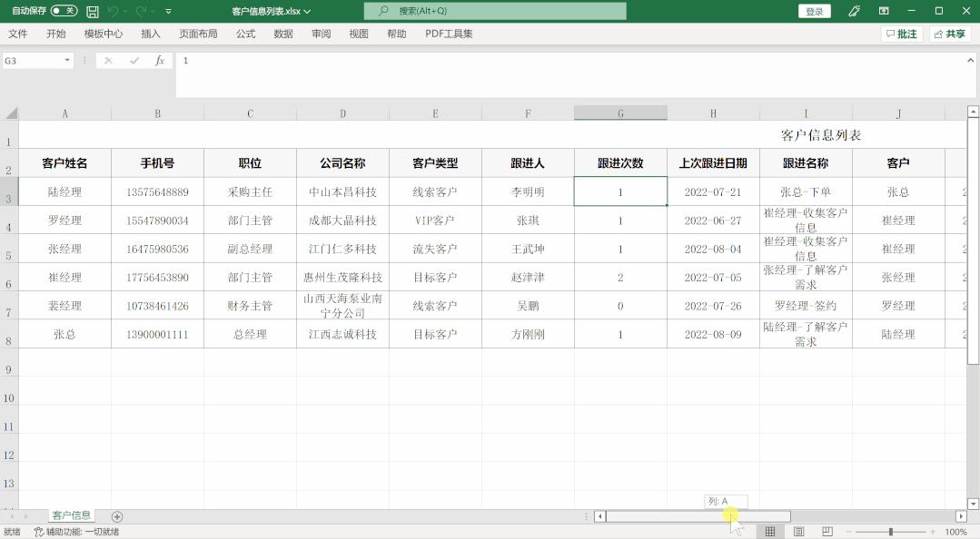Click the Insert Function fx icon
Screen dimensions: 980x539
pos(159,61)
